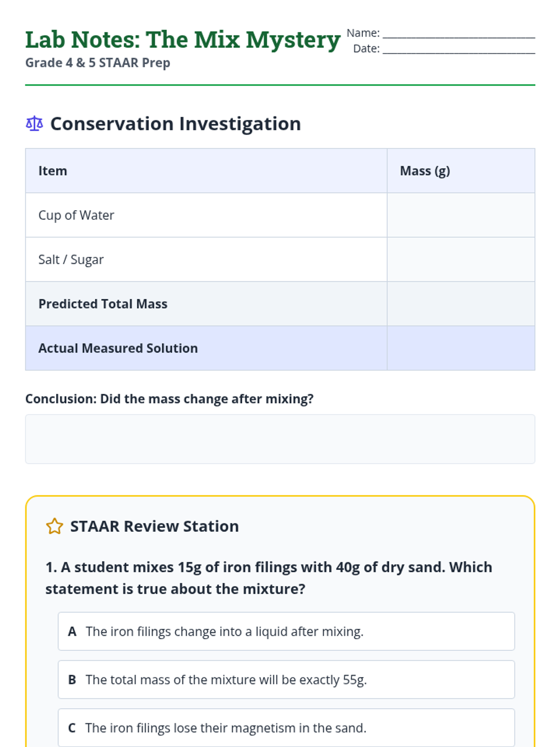
Task: Click the Conservation Investigation heading
Action: [175, 124]
